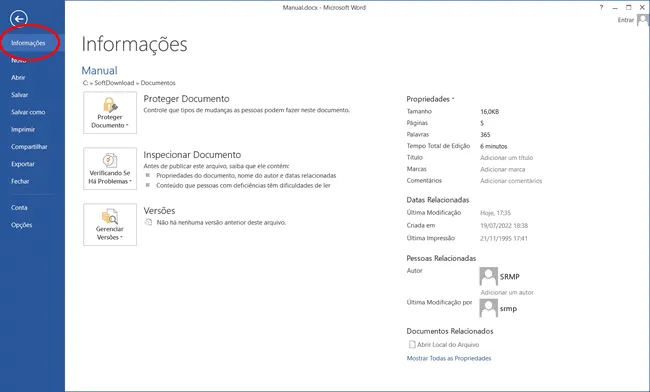Select Informações in the sidebar
650x392 pixels.
click(x=32, y=43)
